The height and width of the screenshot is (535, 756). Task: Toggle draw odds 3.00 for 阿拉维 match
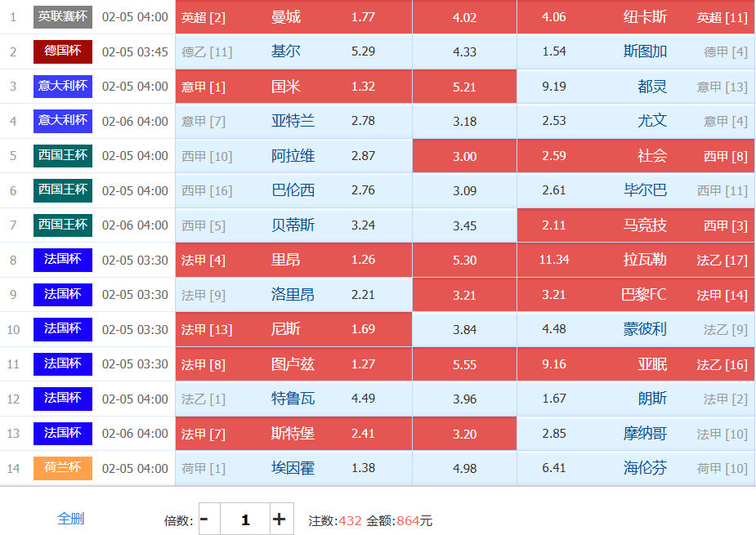tap(464, 156)
